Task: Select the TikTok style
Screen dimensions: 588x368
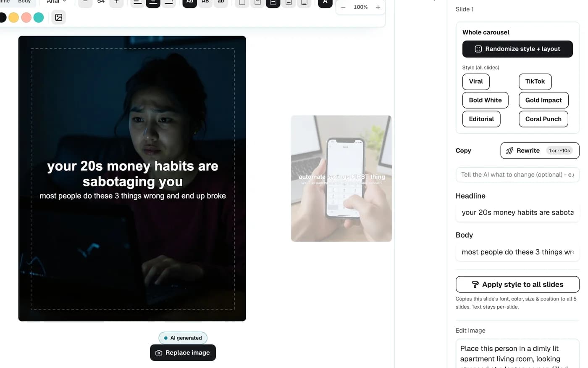Action: point(535,82)
